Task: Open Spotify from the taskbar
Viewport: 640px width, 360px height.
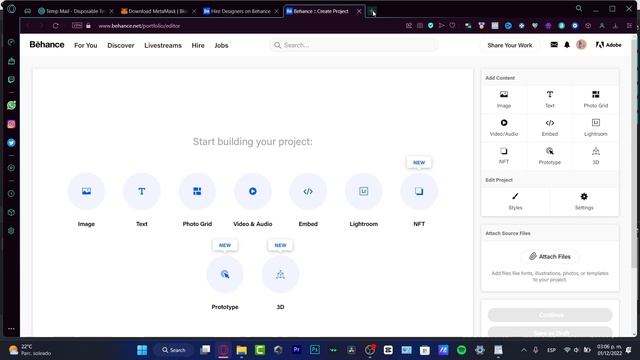Action: pyautogui.click(x=462, y=350)
